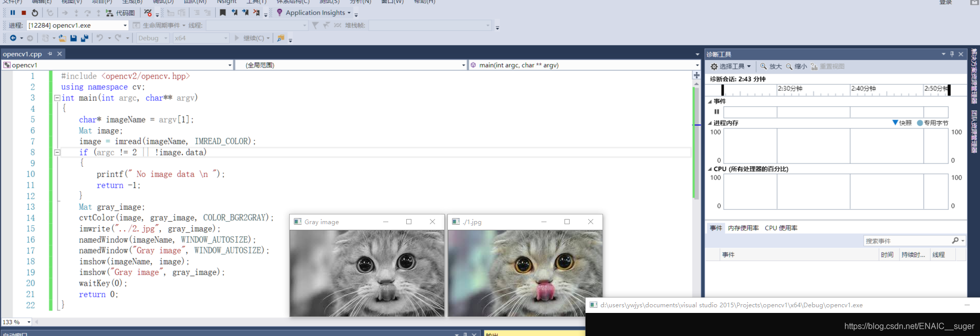Open the Nsight menu

pyautogui.click(x=227, y=2)
